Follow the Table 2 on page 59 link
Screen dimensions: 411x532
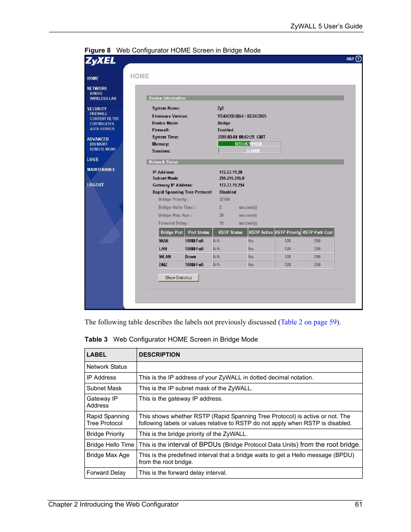pyautogui.click(x=308, y=322)
